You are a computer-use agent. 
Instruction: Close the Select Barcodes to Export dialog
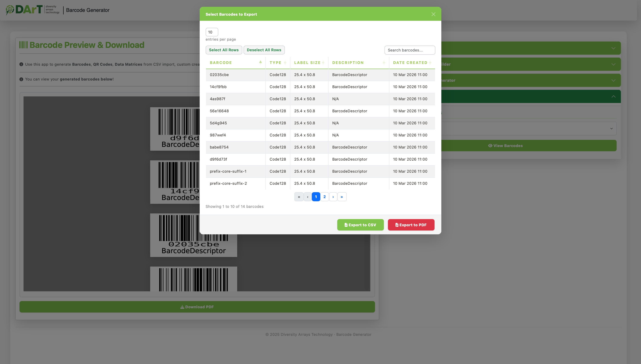(x=433, y=14)
